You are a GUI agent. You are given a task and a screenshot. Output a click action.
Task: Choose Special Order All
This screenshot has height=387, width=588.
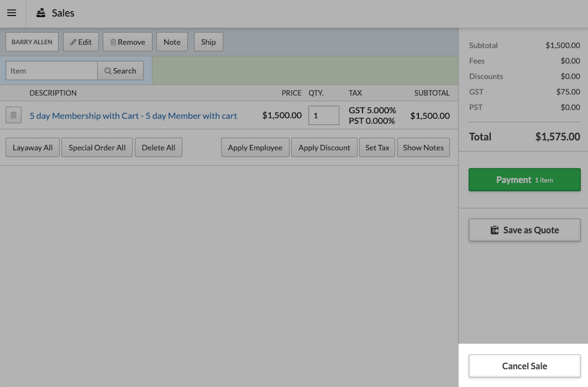point(97,147)
